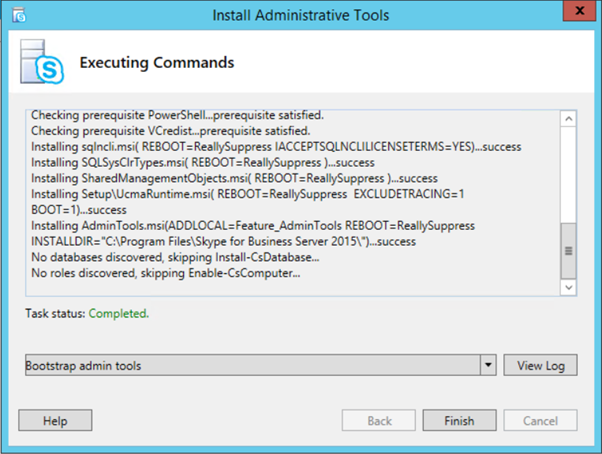Click the Executing Commands heading

click(x=157, y=63)
